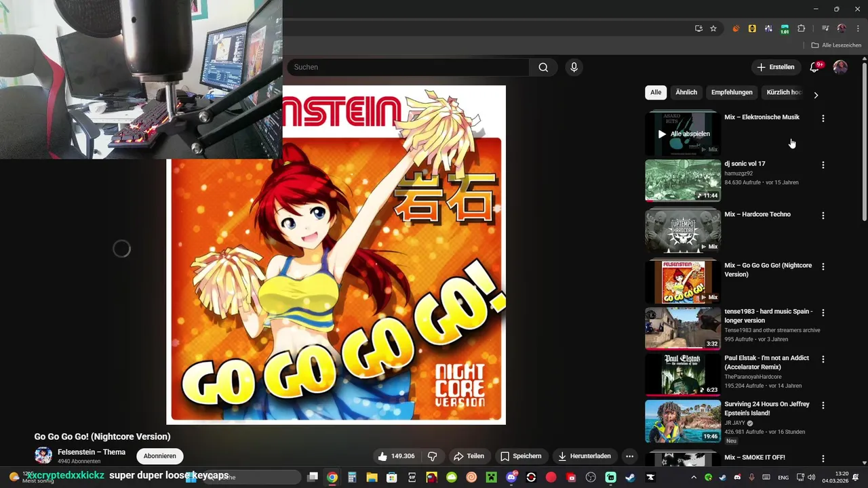Select the Kürzlich hochgeladen filter chip
868x488 pixels.
tap(784, 92)
